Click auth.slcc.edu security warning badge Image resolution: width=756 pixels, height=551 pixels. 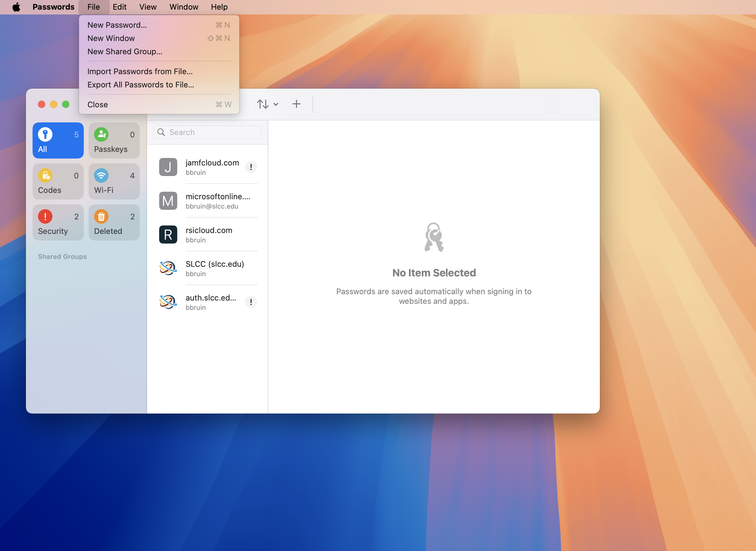251,302
